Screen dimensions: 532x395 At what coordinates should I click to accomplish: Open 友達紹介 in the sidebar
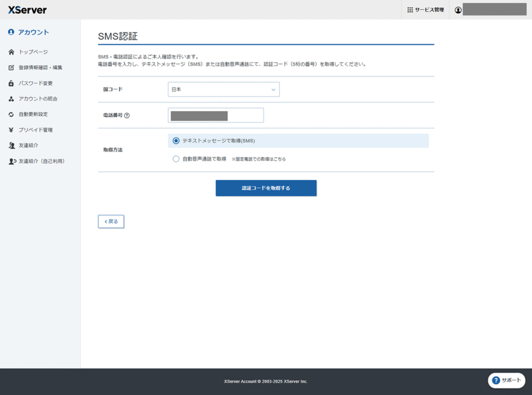tap(28, 145)
